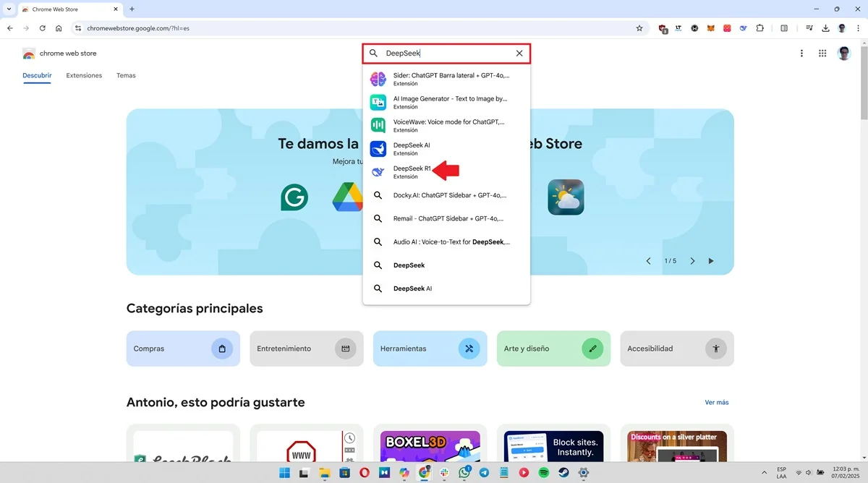The height and width of the screenshot is (483, 868).
Task: Click the Ver más link
Action: (x=717, y=402)
